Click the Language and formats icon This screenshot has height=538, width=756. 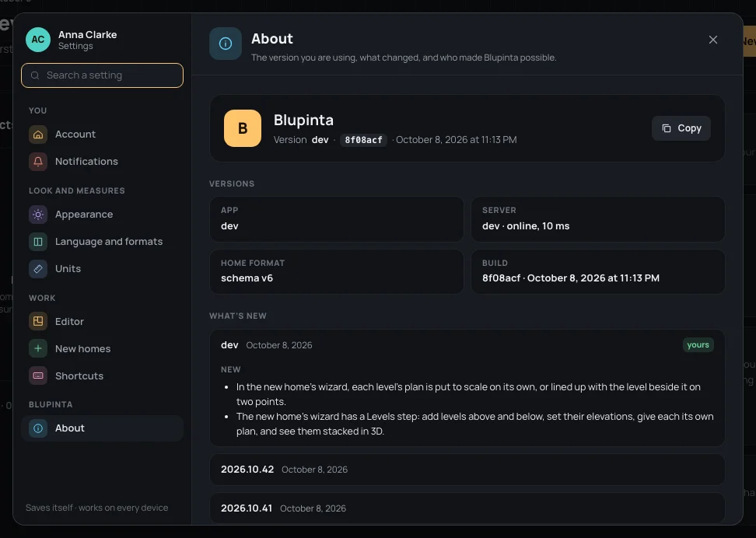(38, 242)
